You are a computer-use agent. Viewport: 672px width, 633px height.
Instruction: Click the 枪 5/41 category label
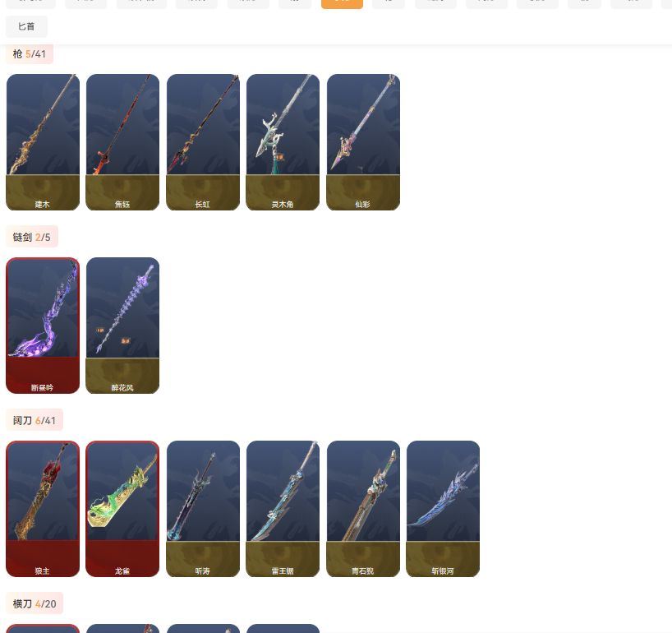pyautogui.click(x=30, y=54)
